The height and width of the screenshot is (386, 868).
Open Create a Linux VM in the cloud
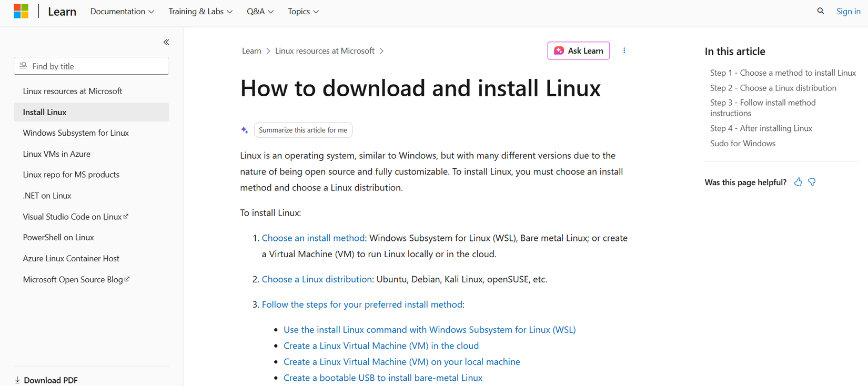[x=381, y=346]
